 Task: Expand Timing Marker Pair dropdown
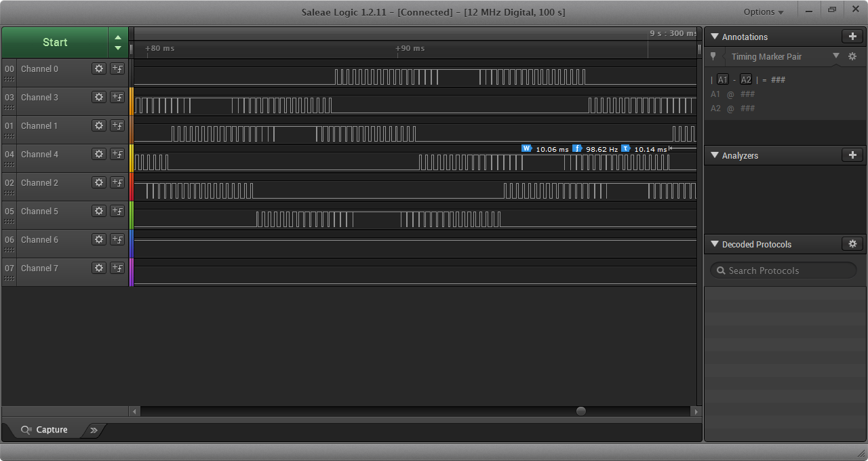835,56
